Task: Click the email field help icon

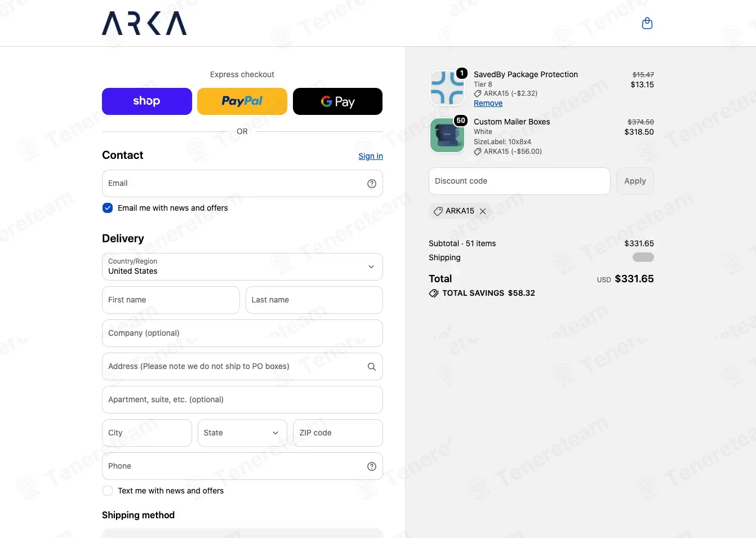Action: click(372, 184)
